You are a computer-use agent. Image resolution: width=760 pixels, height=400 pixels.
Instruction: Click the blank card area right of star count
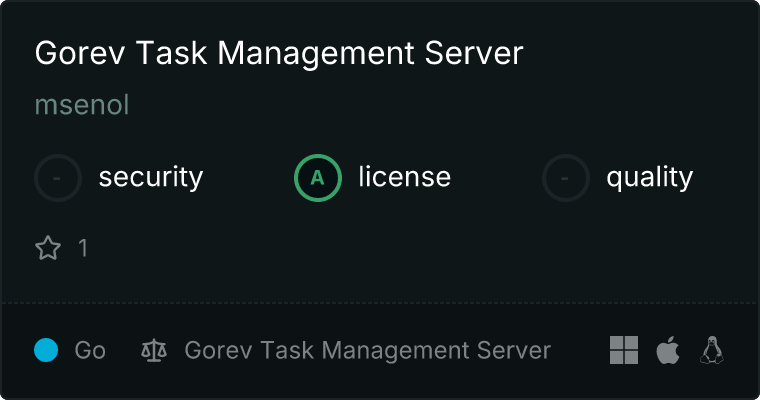(x=400, y=248)
